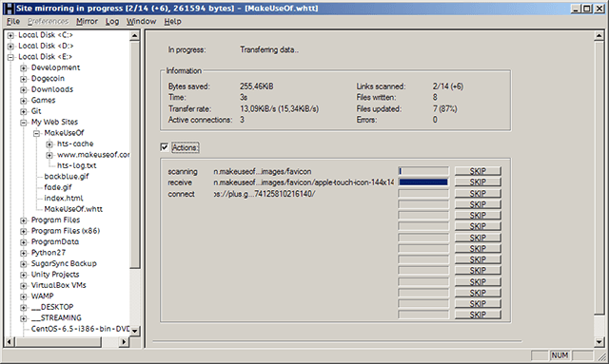The image size is (609, 364).
Task: Select MakeUseOf.whtt project file
Action: coord(73,209)
